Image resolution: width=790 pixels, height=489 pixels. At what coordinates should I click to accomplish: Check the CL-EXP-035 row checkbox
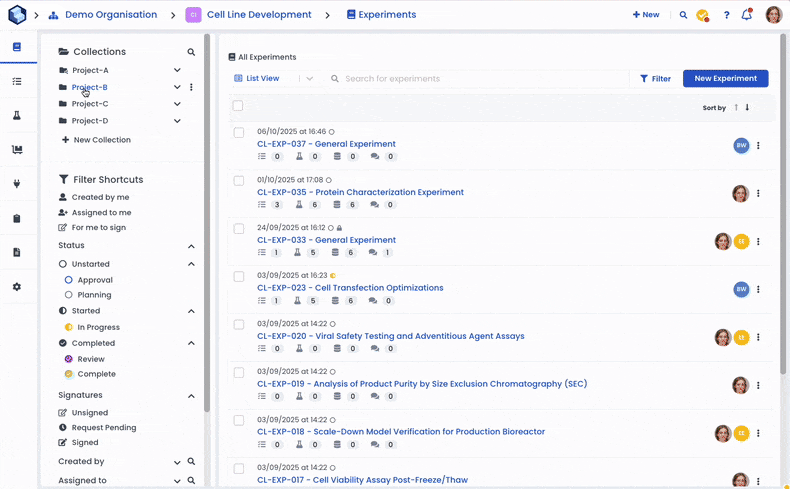239,181
